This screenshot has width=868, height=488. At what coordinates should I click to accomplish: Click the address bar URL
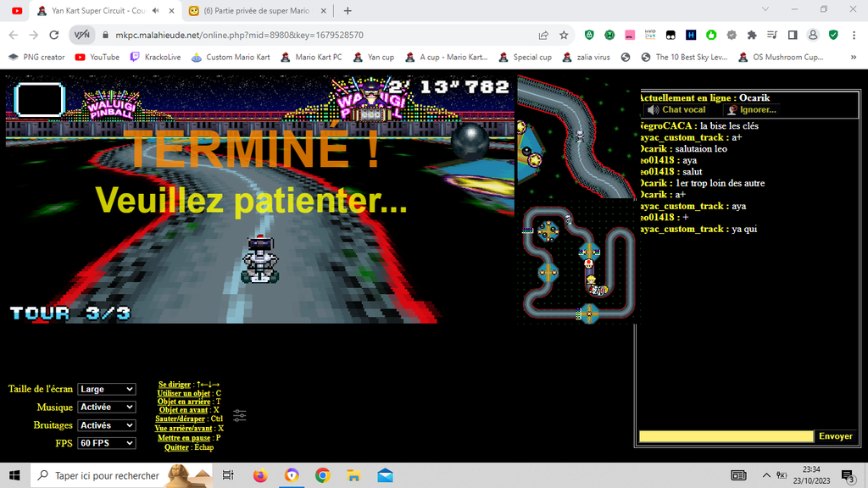tap(239, 35)
